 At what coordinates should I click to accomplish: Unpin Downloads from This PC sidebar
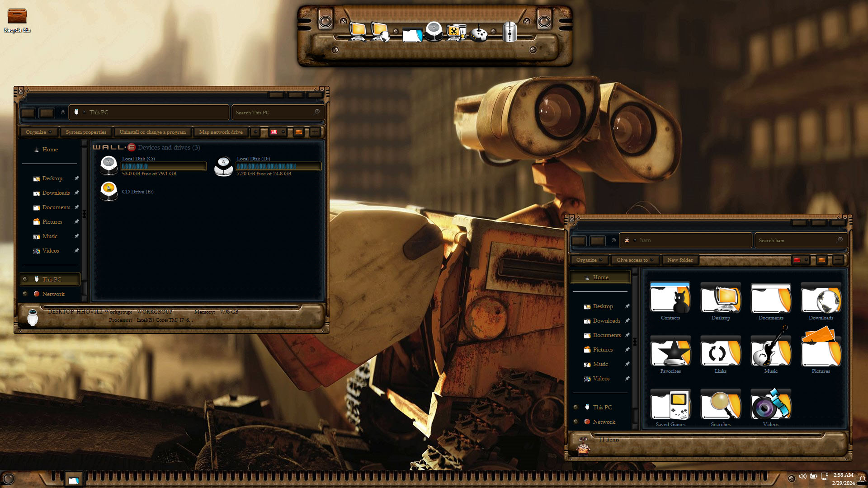[x=77, y=193]
